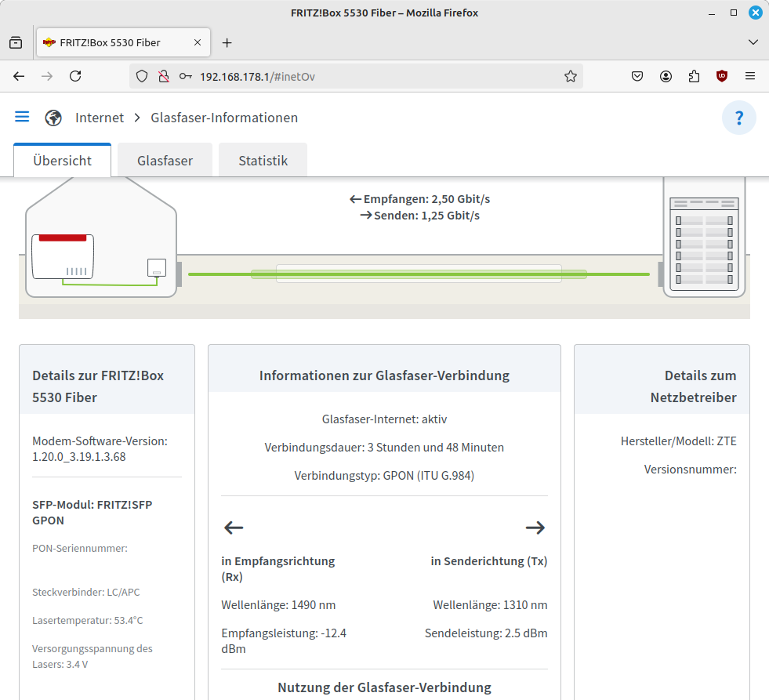Image resolution: width=769 pixels, height=700 pixels.
Task: Click the Glasfaser-Internet: aktiv status
Action: click(384, 419)
